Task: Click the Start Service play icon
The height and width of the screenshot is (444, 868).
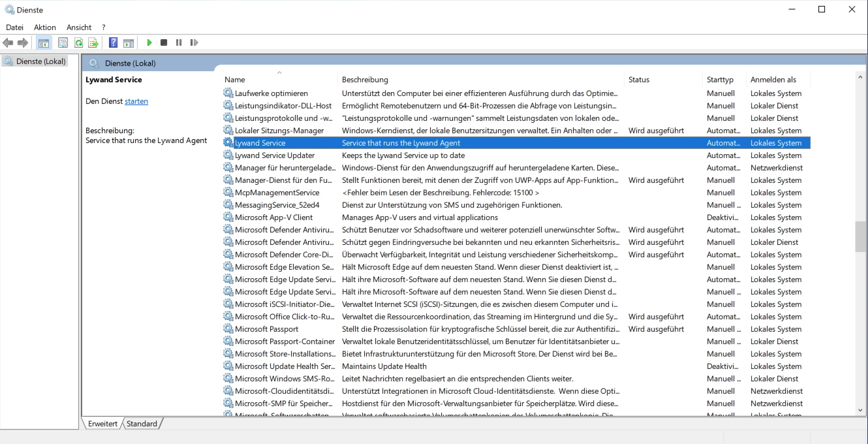Action: [x=149, y=42]
